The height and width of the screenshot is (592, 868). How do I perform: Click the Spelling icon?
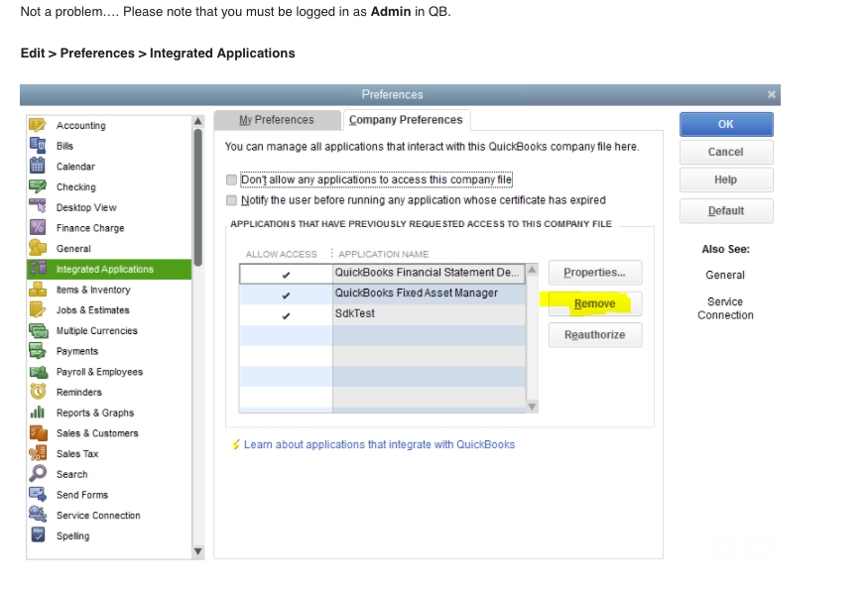tap(38, 535)
